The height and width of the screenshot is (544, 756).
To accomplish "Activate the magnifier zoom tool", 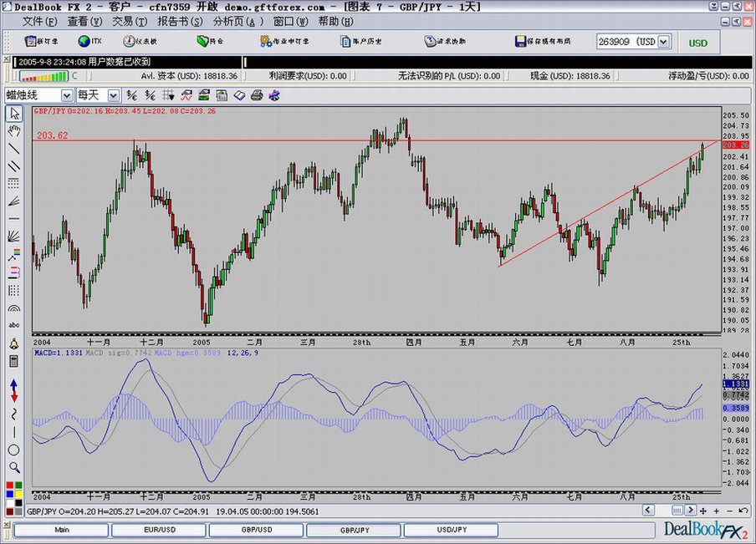I will (14, 467).
